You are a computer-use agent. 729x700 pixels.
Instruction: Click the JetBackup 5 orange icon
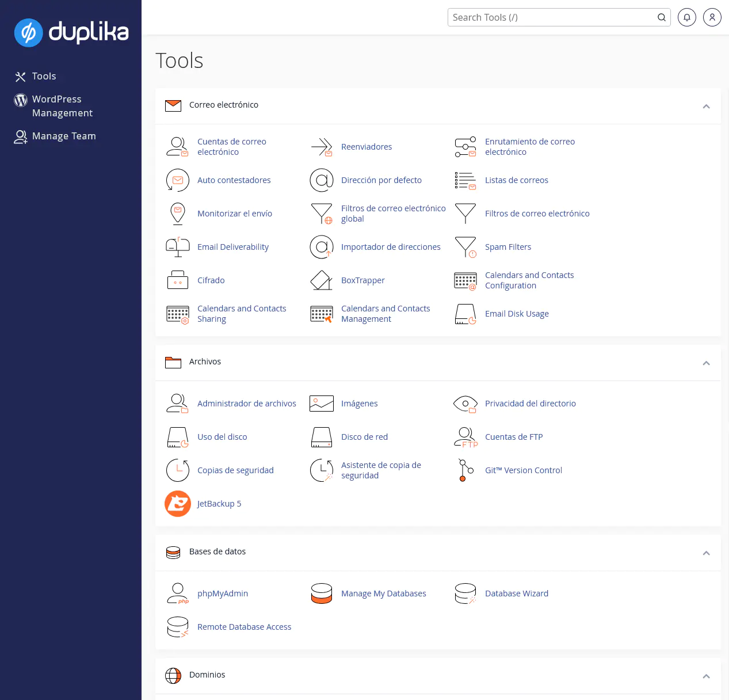pyautogui.click(x=178, y=504)
